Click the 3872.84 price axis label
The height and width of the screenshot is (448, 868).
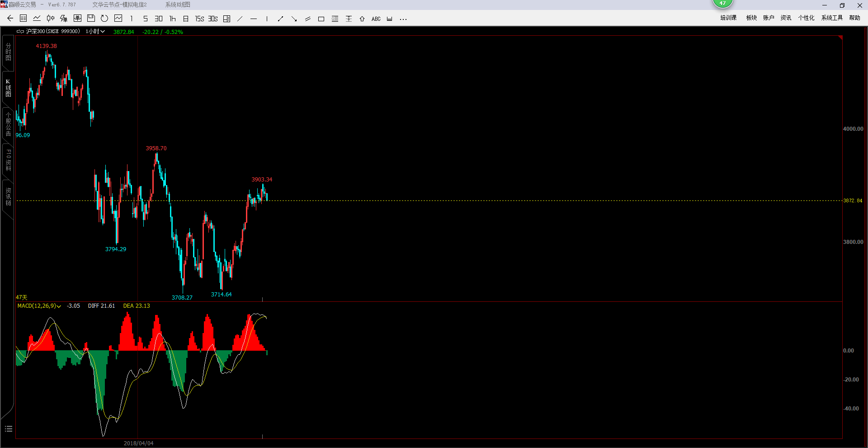click(x=853, y=200)
